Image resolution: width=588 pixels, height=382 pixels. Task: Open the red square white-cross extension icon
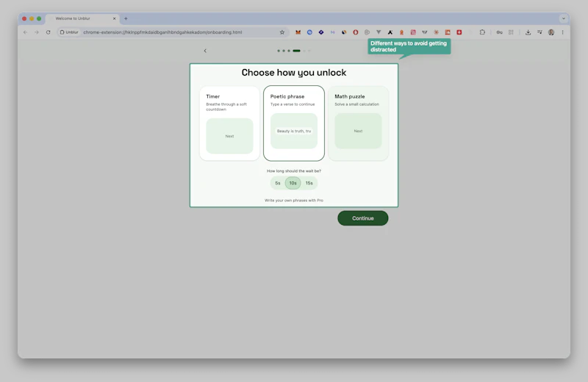click(x=459, y=32)
